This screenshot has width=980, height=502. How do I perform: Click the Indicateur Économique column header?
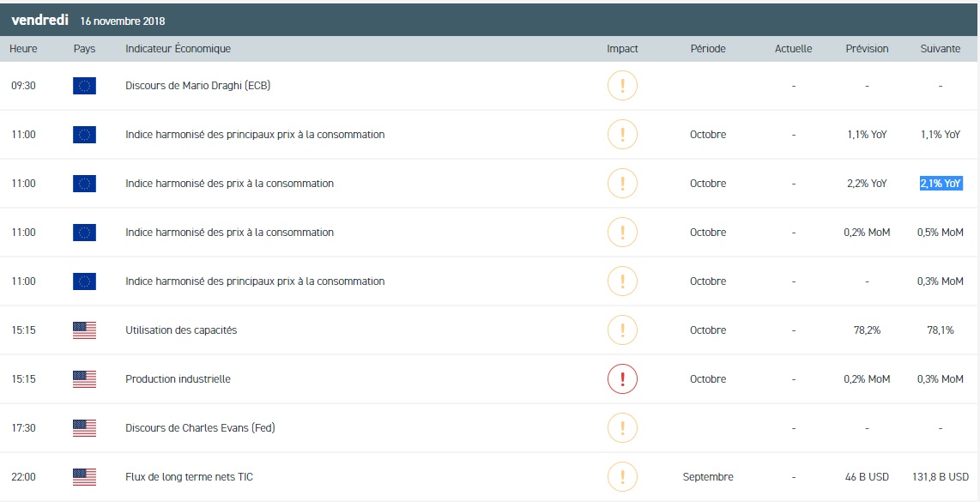click(x=178, y=49)
